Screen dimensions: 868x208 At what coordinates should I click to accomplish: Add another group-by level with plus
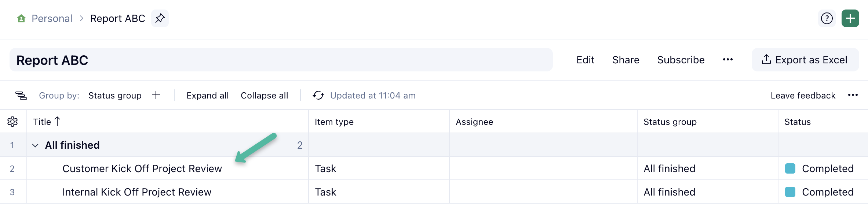point(156,95)
